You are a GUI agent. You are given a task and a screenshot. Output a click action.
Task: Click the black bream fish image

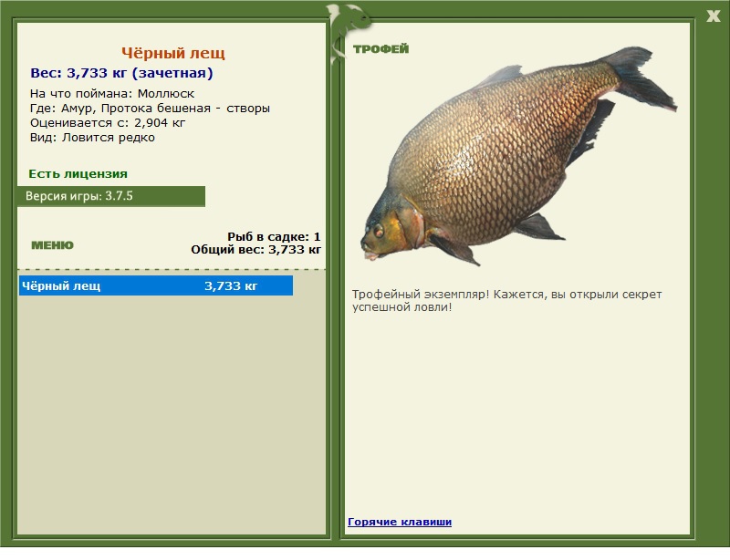click(x=518, y=156)
